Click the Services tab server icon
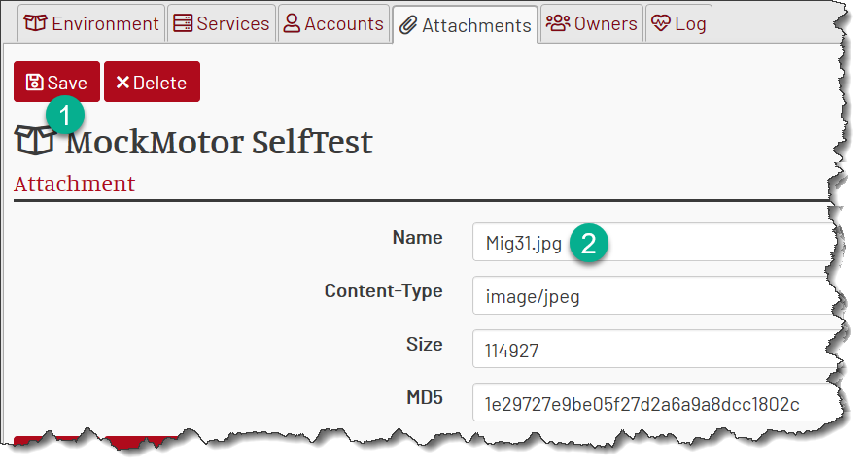 (184, 23)
